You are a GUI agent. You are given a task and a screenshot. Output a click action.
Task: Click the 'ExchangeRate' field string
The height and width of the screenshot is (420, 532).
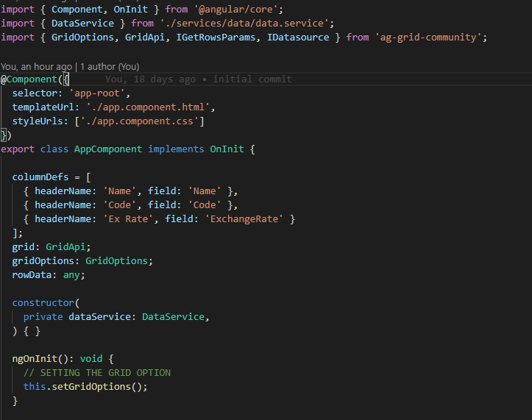coord(244,218)
